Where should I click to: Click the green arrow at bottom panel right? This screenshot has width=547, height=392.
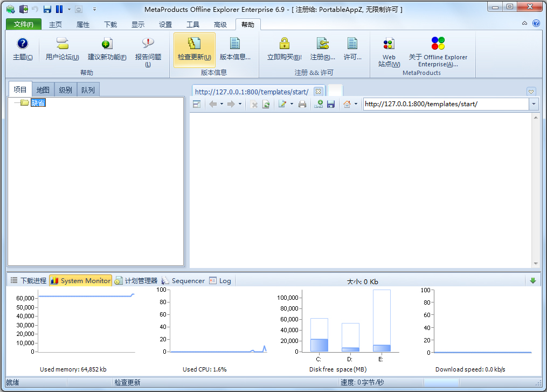tap(532, 280)
